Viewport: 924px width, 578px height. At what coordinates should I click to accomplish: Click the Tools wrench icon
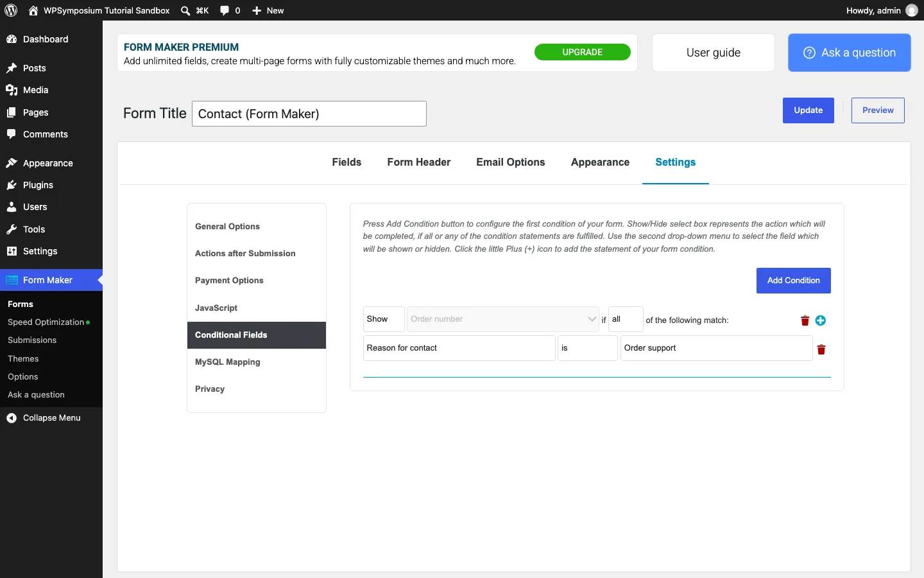coord(12,229)
